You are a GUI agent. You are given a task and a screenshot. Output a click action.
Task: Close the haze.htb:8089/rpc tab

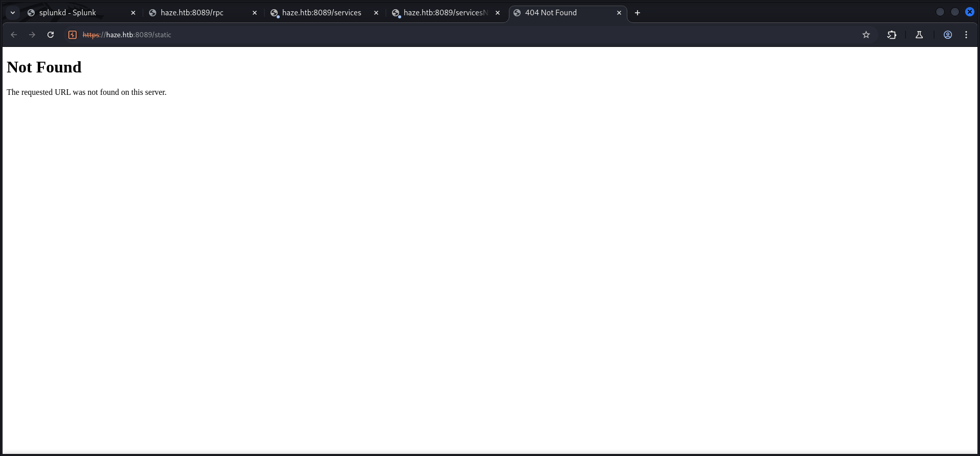click(255, 13)
